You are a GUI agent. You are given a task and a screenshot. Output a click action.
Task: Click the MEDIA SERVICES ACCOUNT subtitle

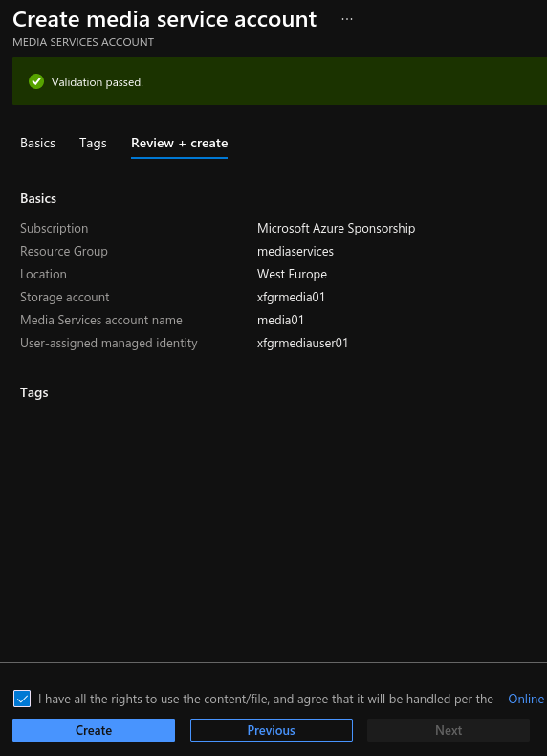pyautogui.click(x=83, y=42)
